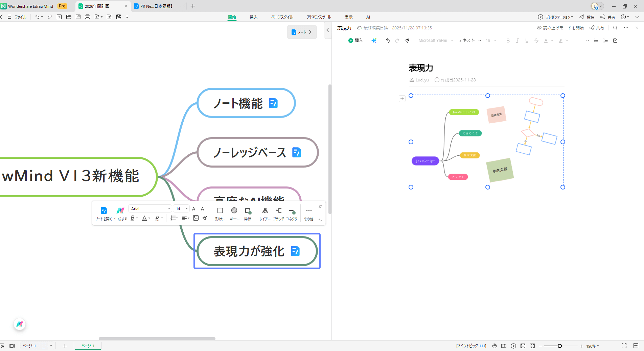
Task: Click the 共有 share button in the note panel
Action: tap(597, 28)
